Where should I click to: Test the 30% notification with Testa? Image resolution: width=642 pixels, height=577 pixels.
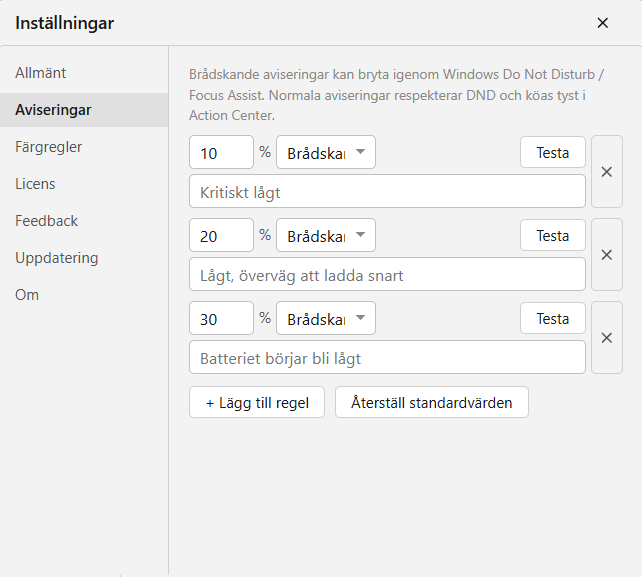553,318
